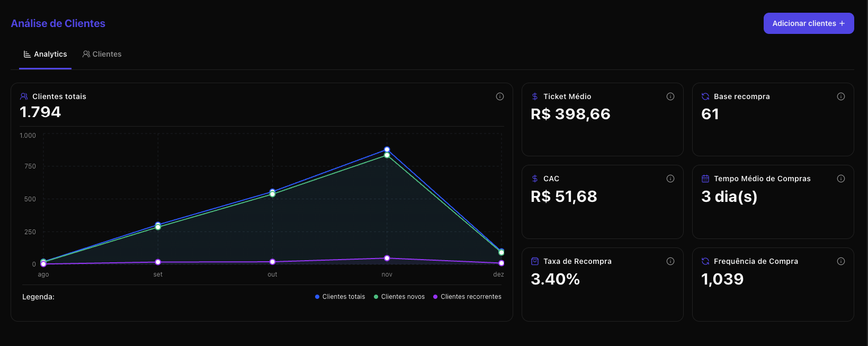Screen dimensions: 868x346
Task: Hide the Clientes novos series via legend
Action: (399, 296)
